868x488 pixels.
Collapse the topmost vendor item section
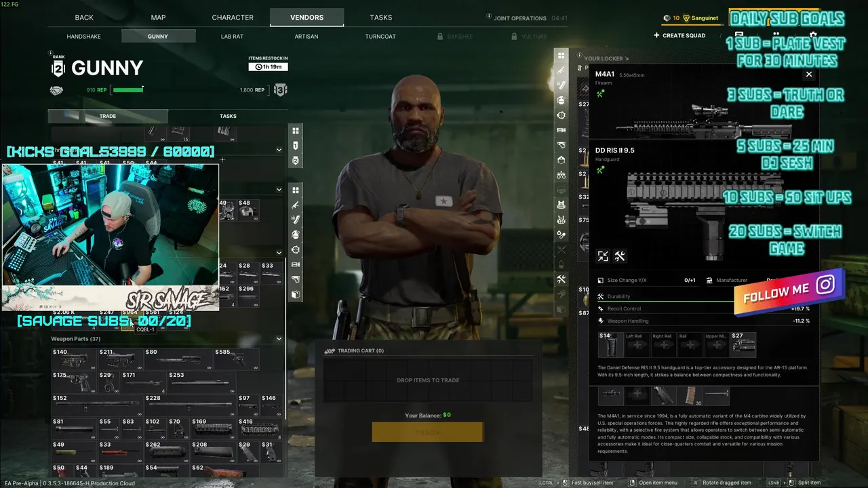point(279,150)
